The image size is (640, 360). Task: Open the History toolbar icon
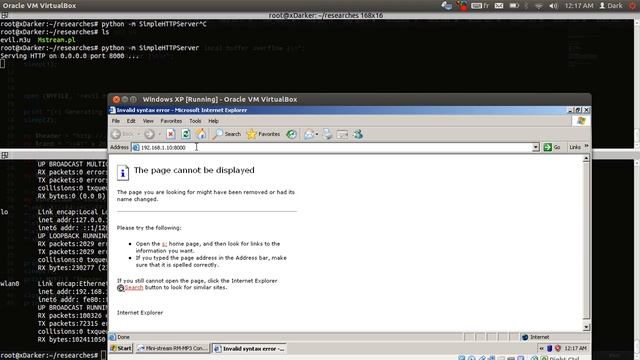point(291,134)
